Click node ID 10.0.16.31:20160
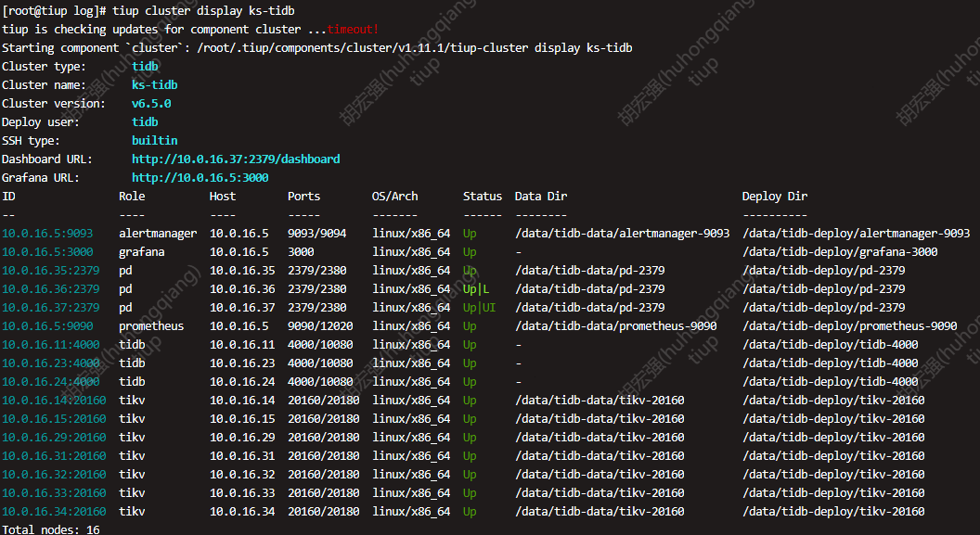Viewport: 980px width, 535px height. [x=54, y=456]
